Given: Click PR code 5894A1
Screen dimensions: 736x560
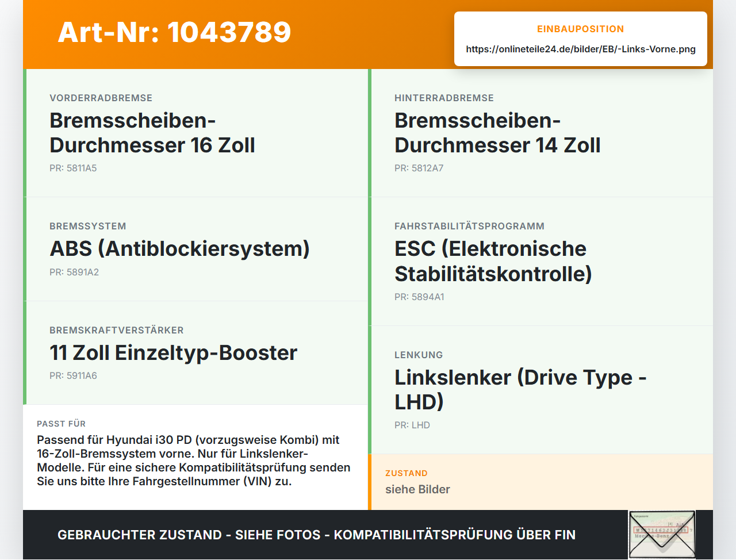Looking at the screenshot, I should coord(419,297).
